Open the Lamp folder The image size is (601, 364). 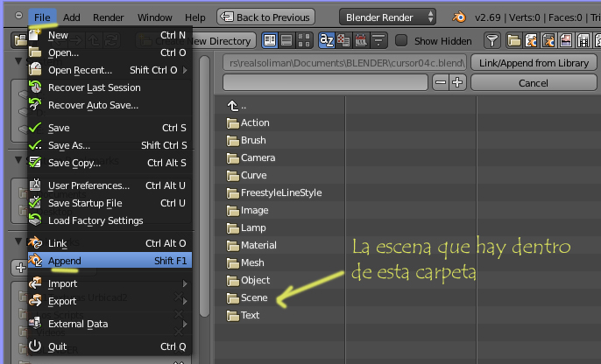tap(246, 227)
